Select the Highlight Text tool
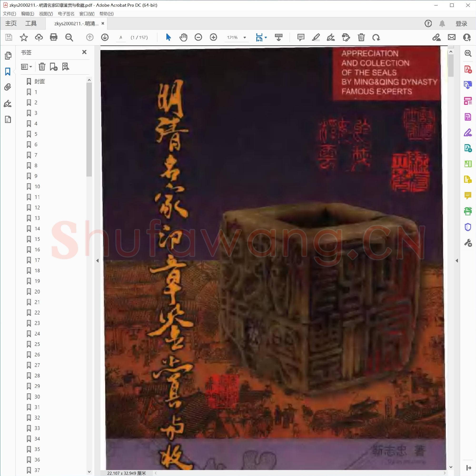Image resolution: width=476 pixels, height=476 pixels. pos(316,37)
